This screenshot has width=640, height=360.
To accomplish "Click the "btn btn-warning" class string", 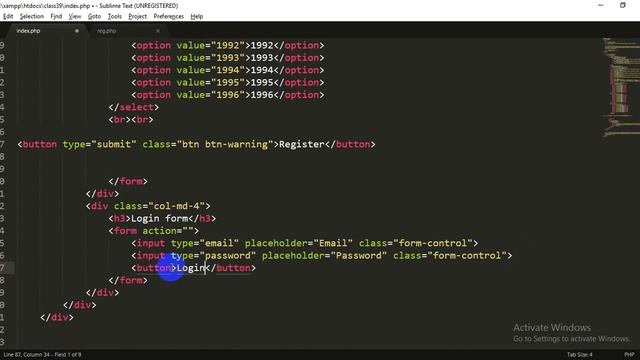I will click(225, 144).
